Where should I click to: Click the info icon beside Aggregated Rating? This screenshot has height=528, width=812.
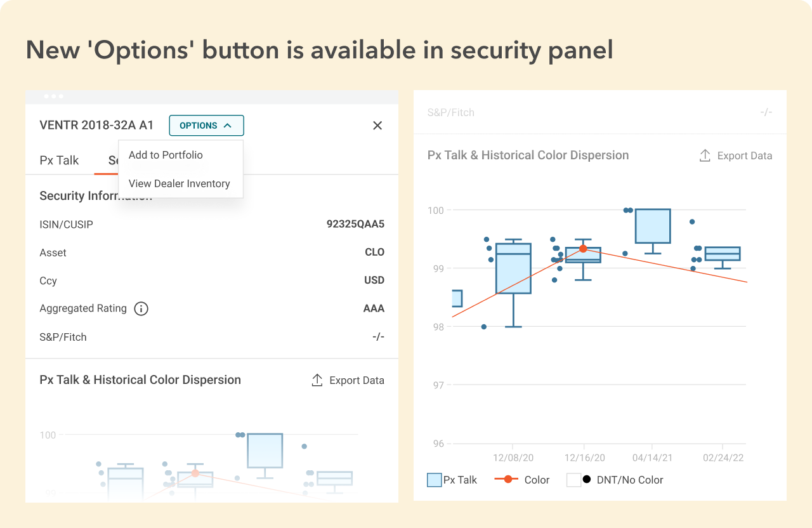[x=141, y=309]
